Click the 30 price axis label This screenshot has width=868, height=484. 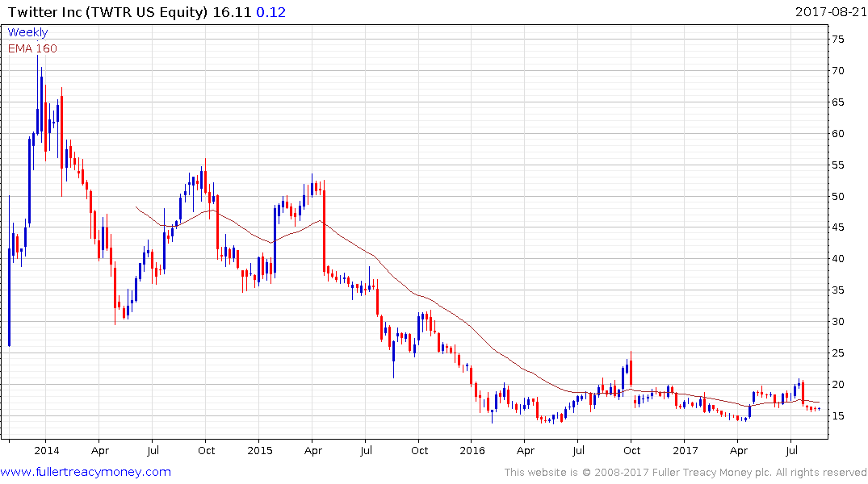click(x=837, y=321)
